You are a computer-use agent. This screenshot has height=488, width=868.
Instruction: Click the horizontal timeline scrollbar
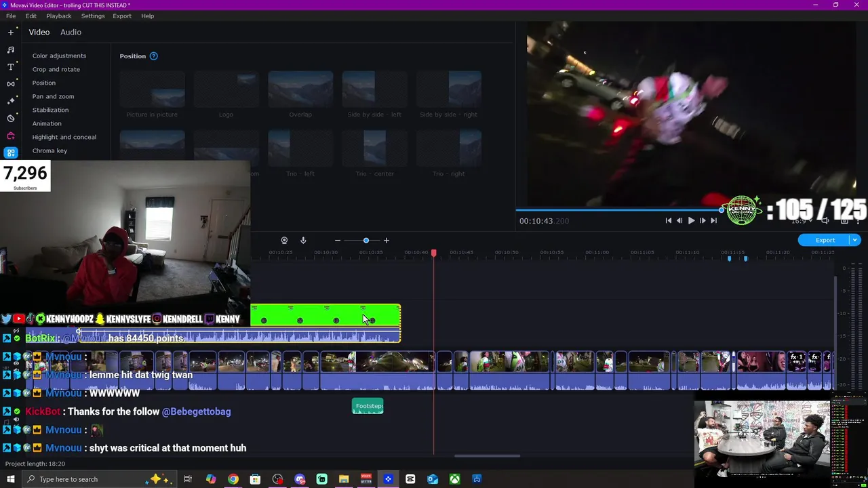tap(487, 455)
